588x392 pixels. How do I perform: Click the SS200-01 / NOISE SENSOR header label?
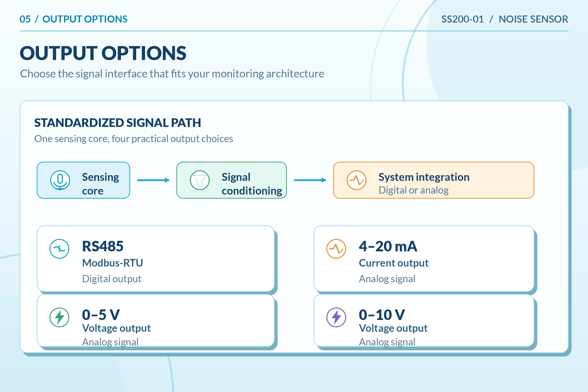pyautogui.click(x=505, y=19)
